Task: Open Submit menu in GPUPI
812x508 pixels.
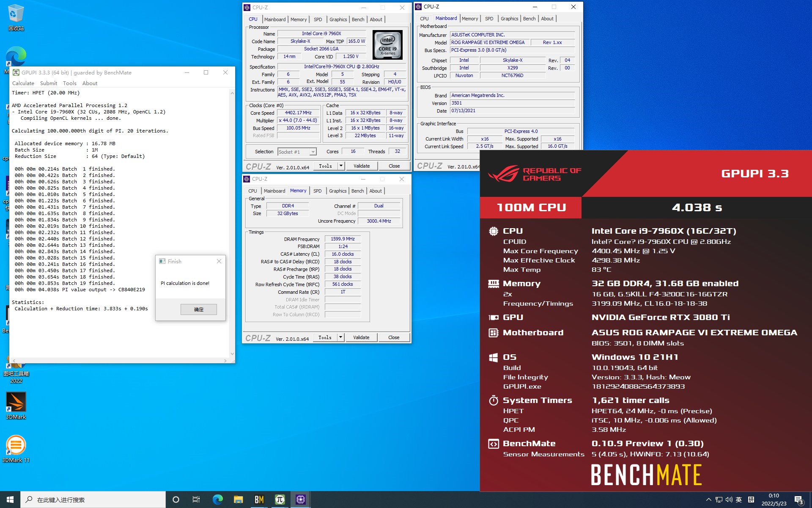Action: point(49,83)
